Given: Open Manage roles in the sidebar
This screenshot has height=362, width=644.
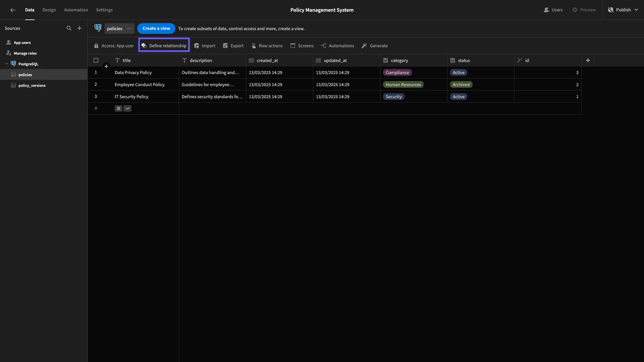Looking at the screenshot, I should (25, 53).
